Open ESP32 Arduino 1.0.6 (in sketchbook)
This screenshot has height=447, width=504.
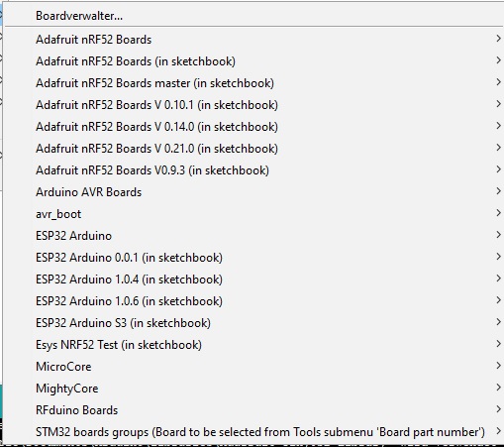point(253,301)
